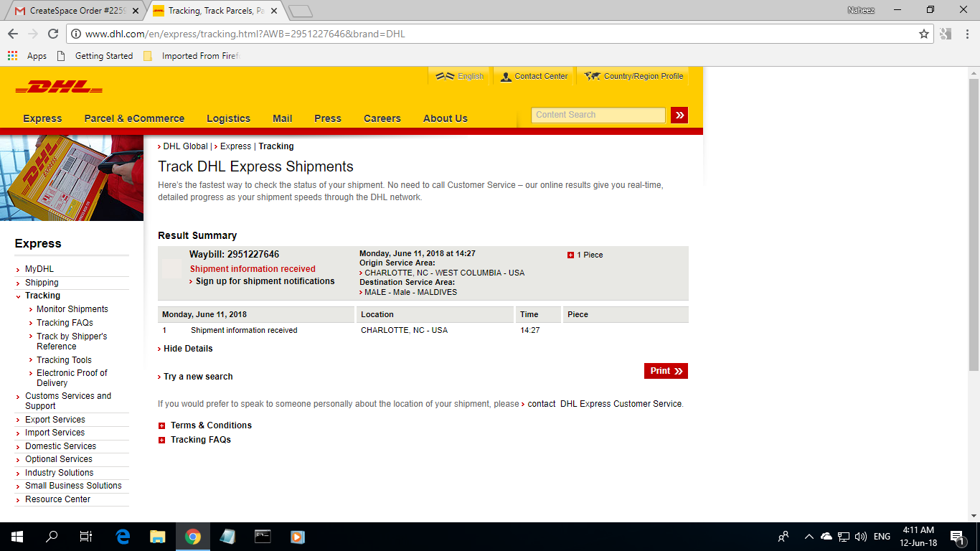Open Monitor Shipments sidebar link
This screenshot has width=980, height=551.
tap(72, 309)
